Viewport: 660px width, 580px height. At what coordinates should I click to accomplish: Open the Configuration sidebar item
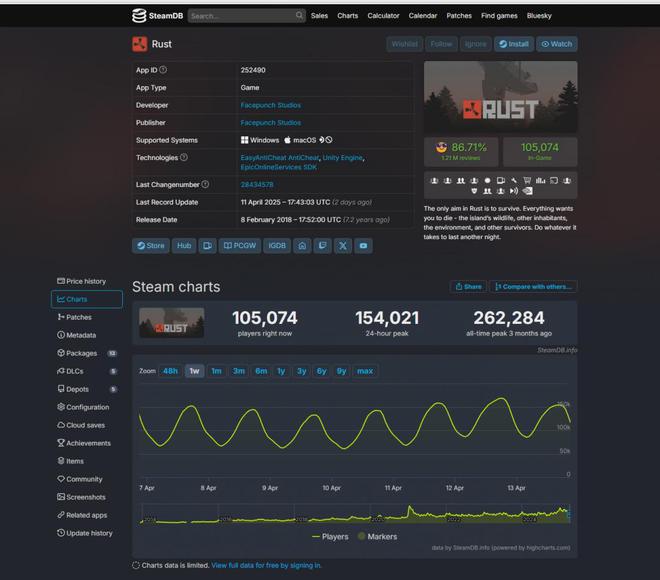coord(86,407)
